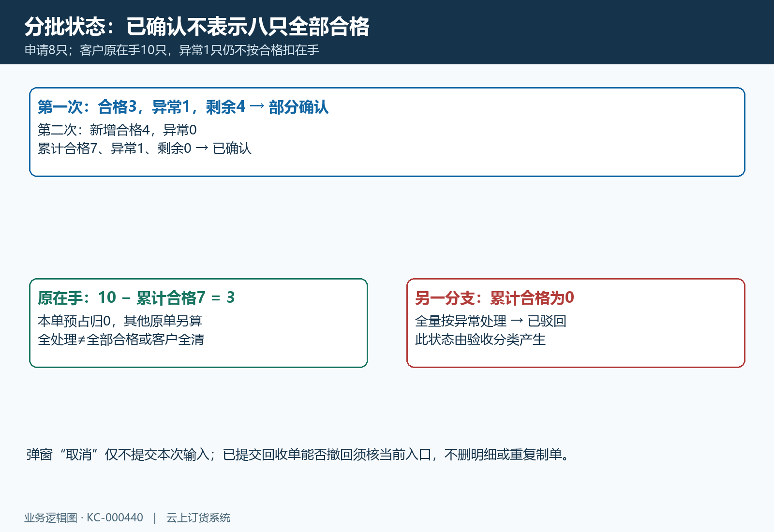Click the footer text 业务逻辑图 · KC-000440

[x=84, y=518]
